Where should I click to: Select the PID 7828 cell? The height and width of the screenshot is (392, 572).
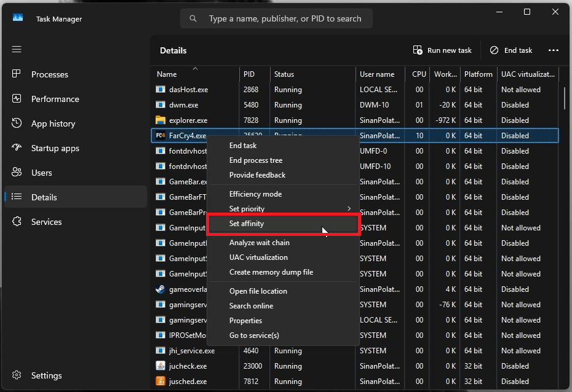250,120
